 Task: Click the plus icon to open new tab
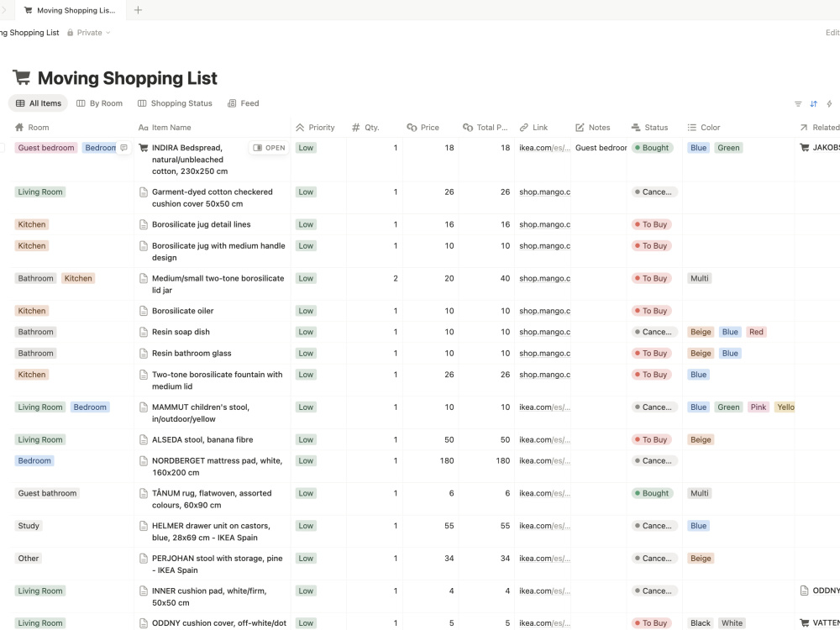click(138, 10)
